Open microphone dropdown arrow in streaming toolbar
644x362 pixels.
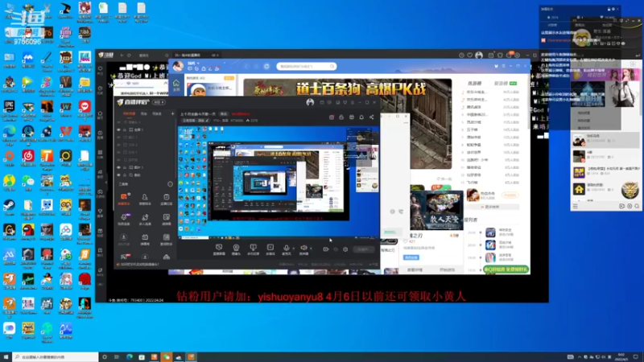click(x=293, y=249)
